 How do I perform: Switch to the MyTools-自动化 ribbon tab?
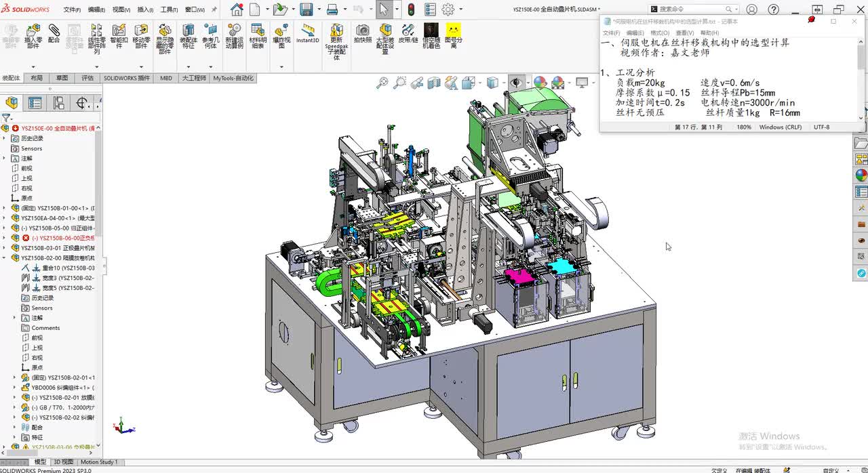pyautogui.click(x=233, y=78)
